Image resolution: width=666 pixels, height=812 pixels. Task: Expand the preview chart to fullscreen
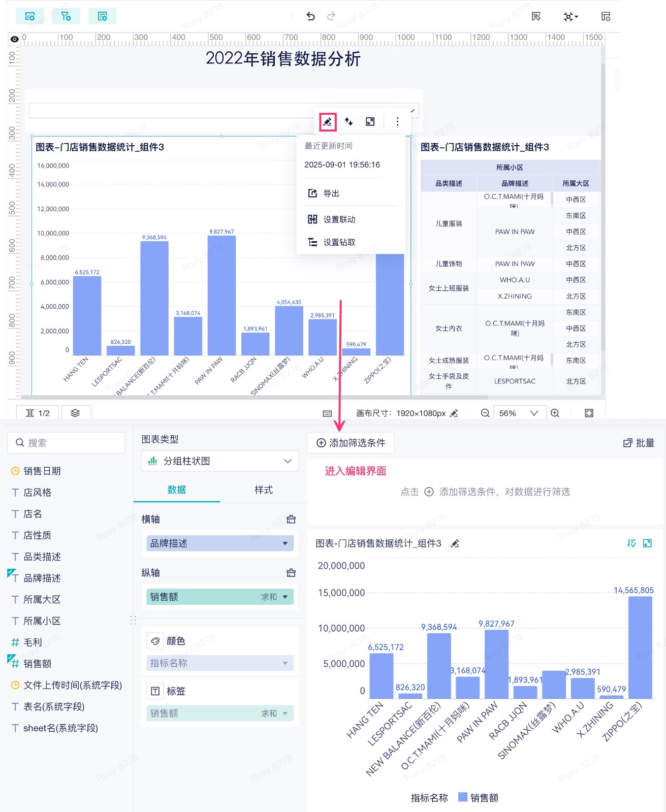click(x=647, y=543)
